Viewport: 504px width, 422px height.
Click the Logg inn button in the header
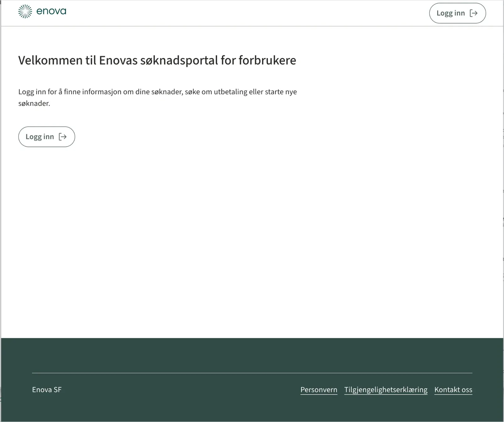click(457, 13)
